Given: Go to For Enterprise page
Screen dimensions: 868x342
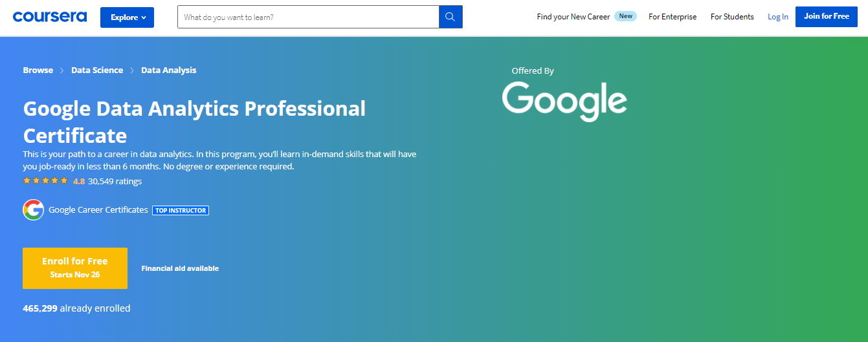Looking at the screenshot, I should 673,17.
